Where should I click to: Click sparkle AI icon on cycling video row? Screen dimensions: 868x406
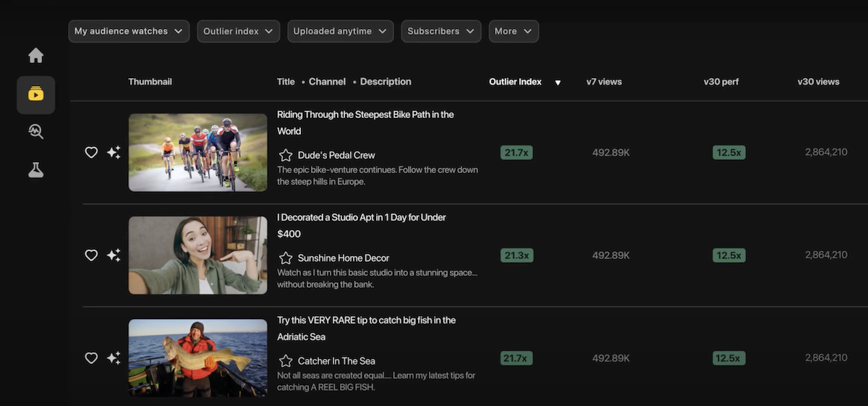tap(114, 153)
